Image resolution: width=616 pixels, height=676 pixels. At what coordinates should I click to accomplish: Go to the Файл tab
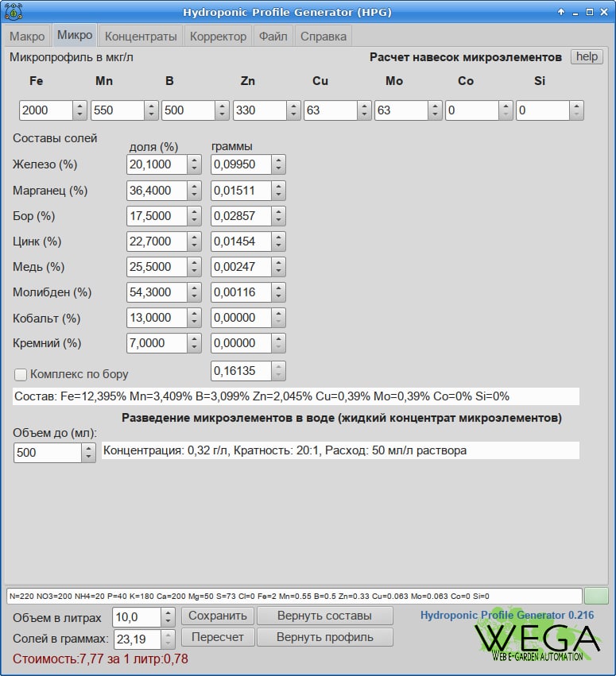[x=273, y=37]
